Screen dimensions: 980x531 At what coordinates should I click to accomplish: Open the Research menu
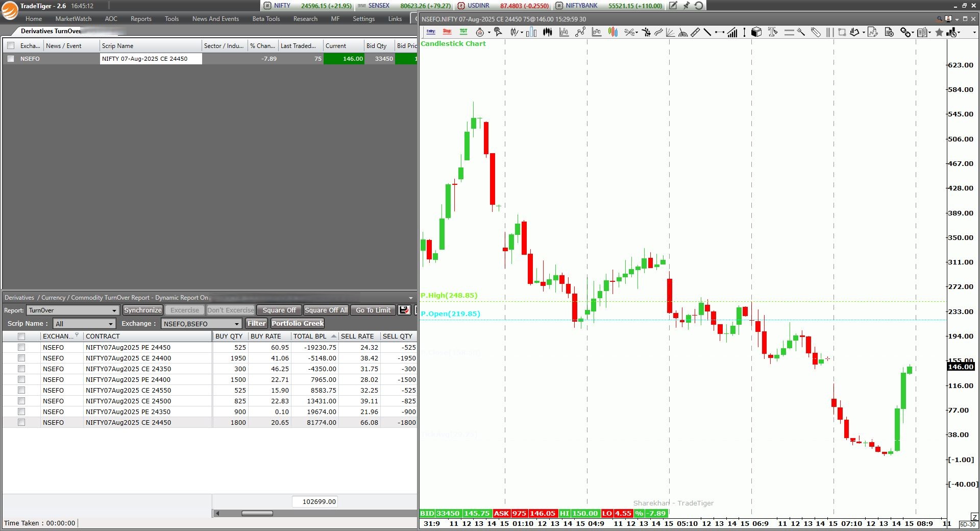[x=305, y=19]
